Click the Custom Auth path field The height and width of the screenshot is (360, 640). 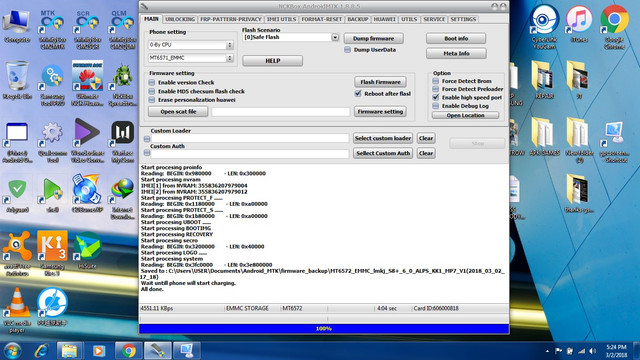(250, 153)
